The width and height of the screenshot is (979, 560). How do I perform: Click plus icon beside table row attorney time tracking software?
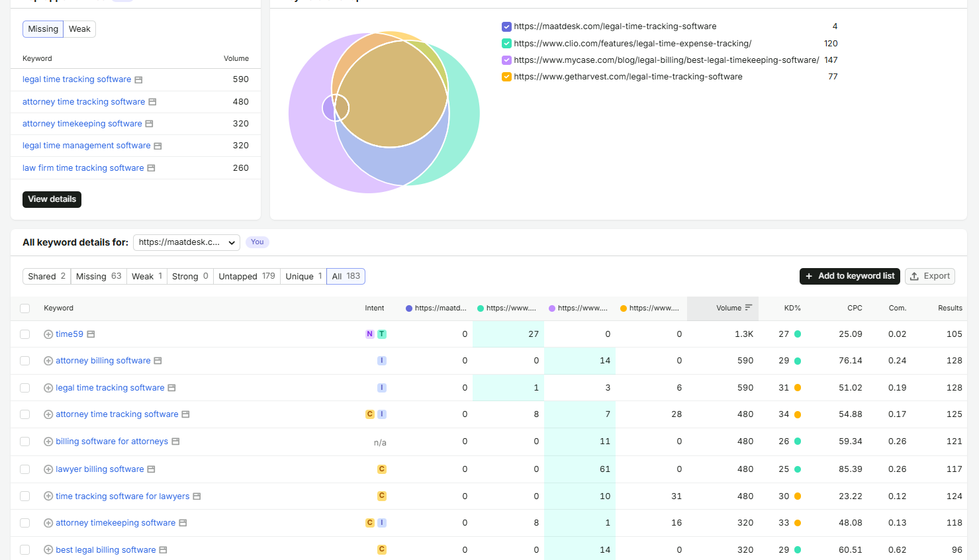48,414
